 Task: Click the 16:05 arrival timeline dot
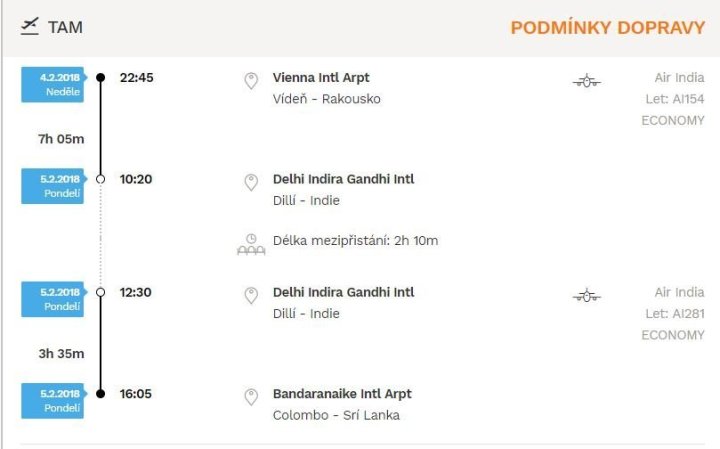point(100,394)
